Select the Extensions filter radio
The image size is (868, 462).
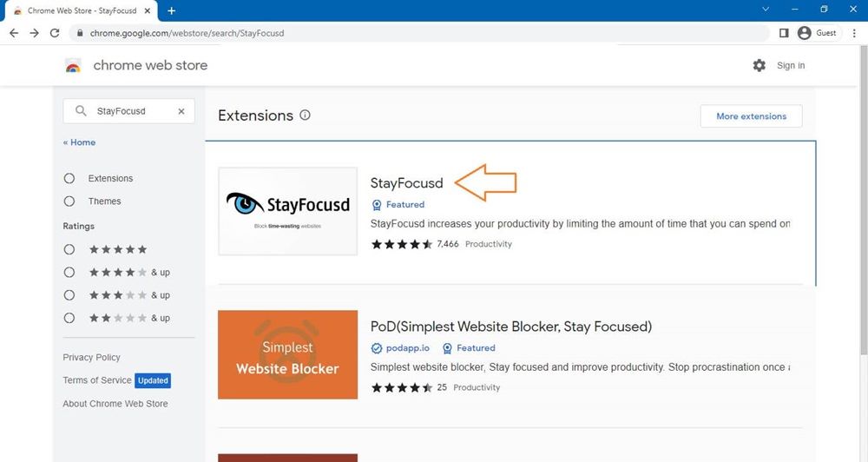tap(69, 178)
